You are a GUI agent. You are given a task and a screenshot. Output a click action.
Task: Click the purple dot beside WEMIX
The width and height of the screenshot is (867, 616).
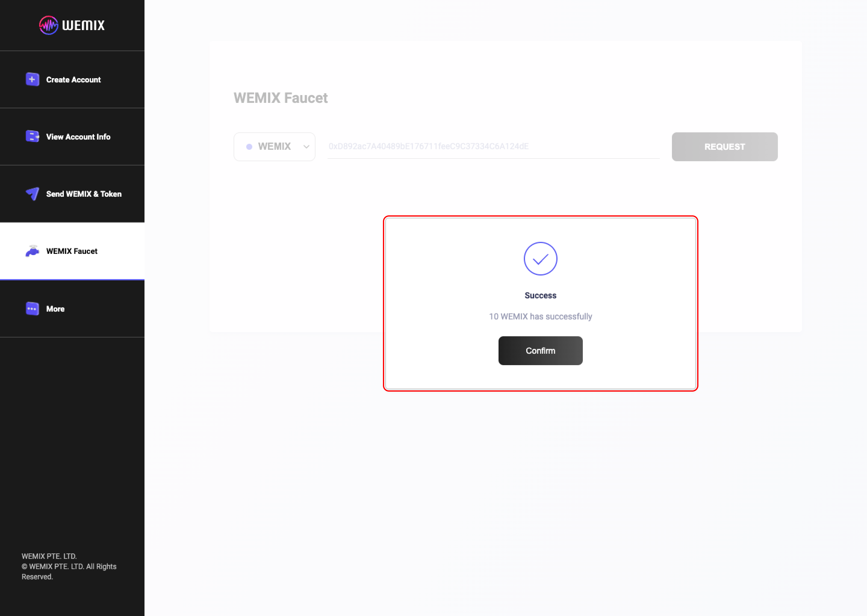click(249, 147)
